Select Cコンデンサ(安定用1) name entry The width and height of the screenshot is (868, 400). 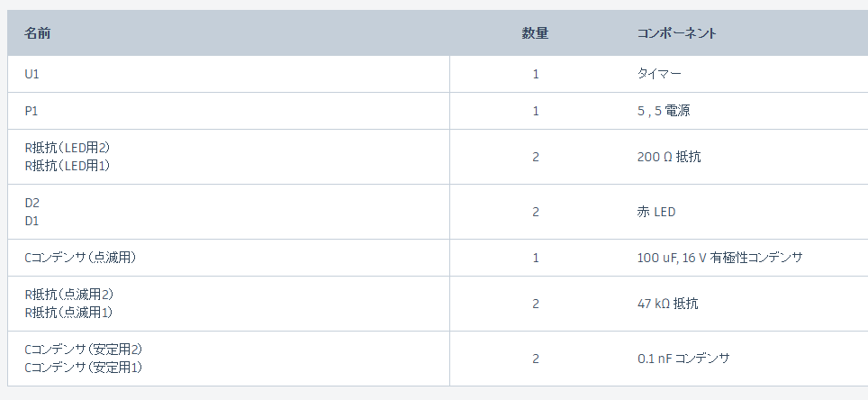84,368
